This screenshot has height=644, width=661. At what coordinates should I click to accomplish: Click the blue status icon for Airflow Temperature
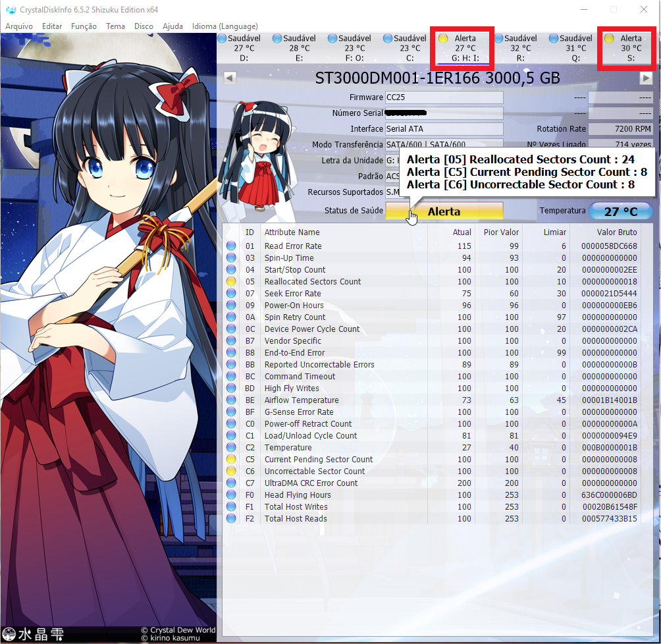[231, 400]
